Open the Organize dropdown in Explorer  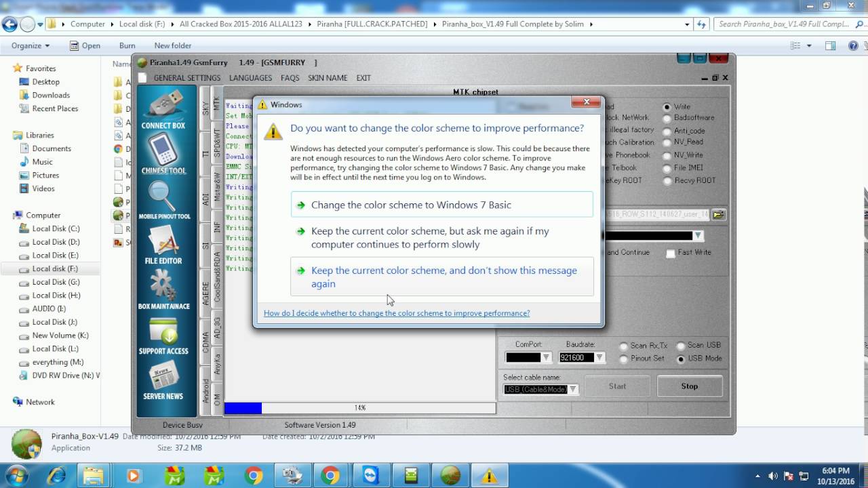(x=31, y=45)
